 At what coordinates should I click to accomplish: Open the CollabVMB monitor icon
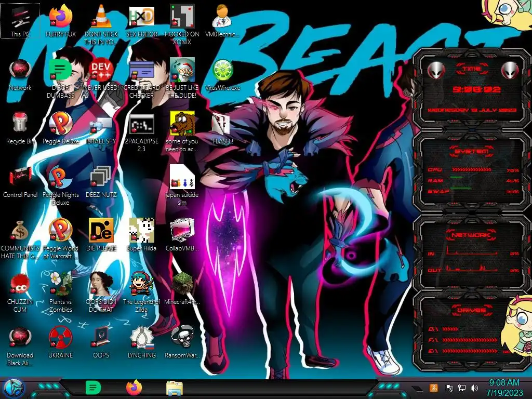click(182, 235)
